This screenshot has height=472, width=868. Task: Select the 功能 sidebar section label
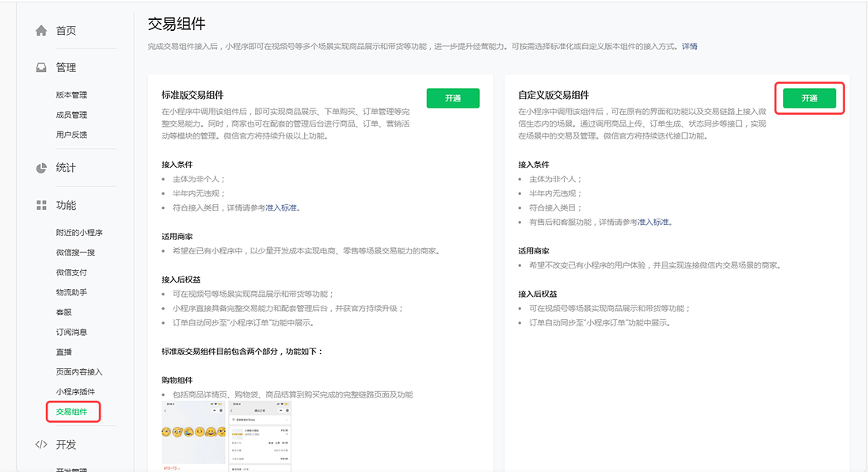coord(66,206)
